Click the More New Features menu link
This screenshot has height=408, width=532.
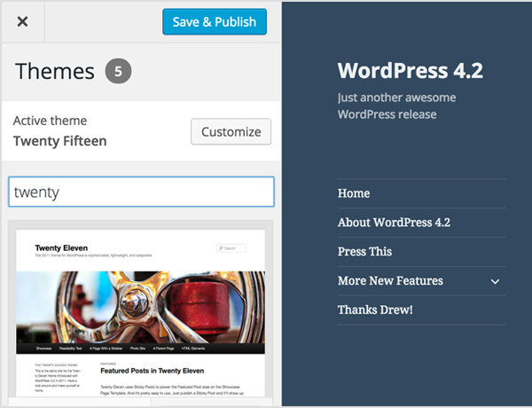click(390, 281)
